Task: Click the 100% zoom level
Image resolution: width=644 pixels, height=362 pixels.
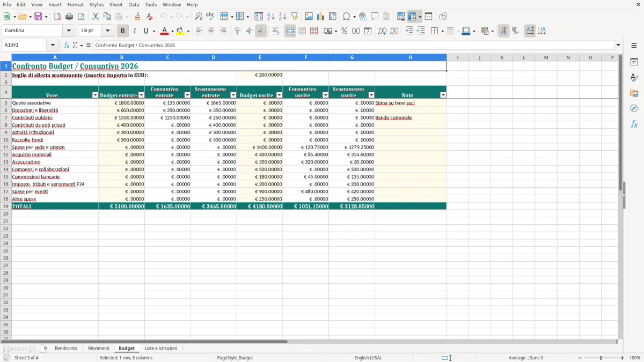Action: pos(635,358)
